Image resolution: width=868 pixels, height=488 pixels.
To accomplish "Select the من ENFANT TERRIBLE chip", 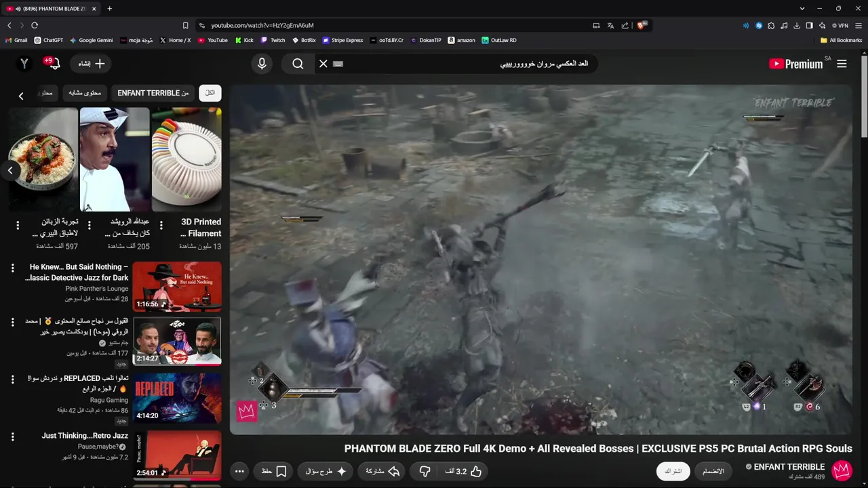I will point(153,93).
